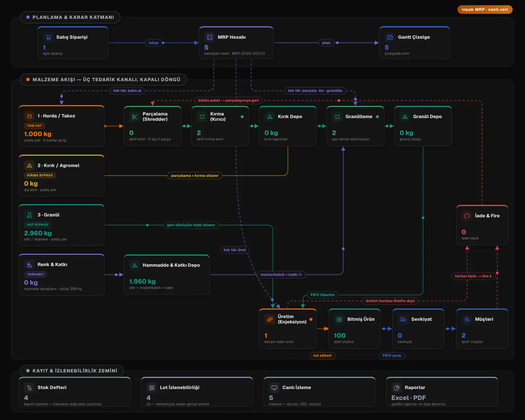
Task: Click the 'Excel · PDF' reports text
Action: click(409, 398)
